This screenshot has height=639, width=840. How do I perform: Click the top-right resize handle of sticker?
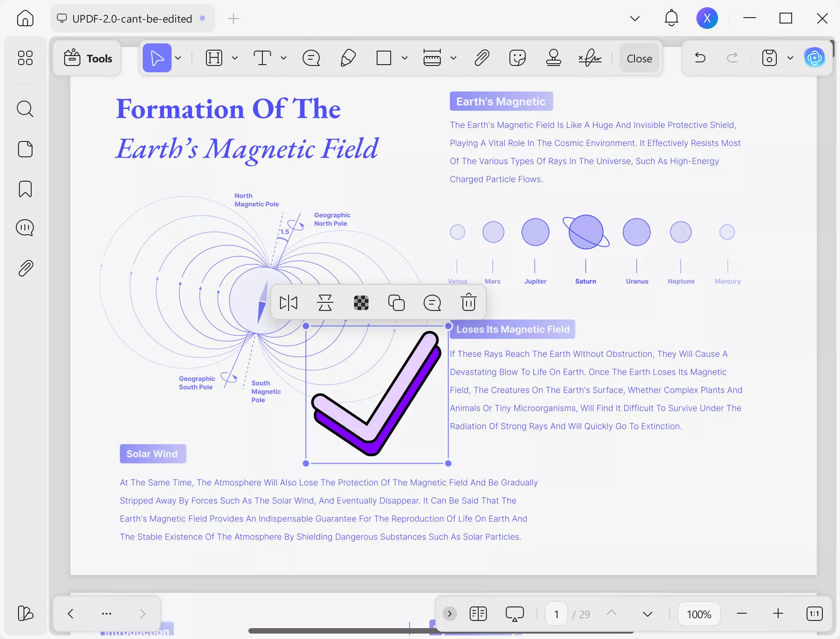click(448, 326)
